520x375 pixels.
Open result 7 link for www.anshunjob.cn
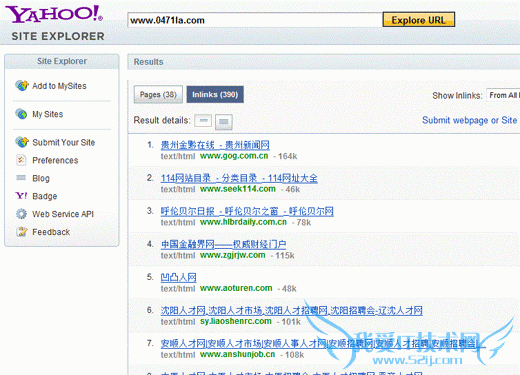click(x=323, y=343)
